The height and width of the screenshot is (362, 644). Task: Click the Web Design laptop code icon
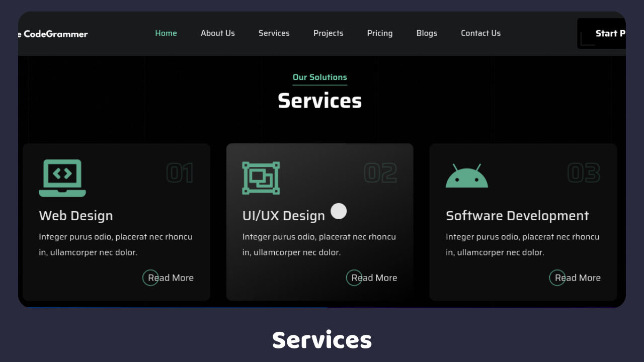click(62, 177)
